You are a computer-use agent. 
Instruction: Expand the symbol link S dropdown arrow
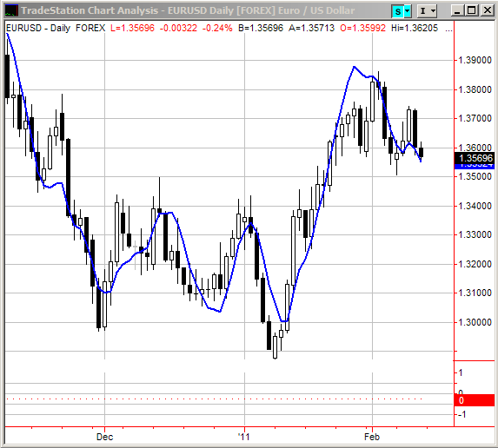408,11
